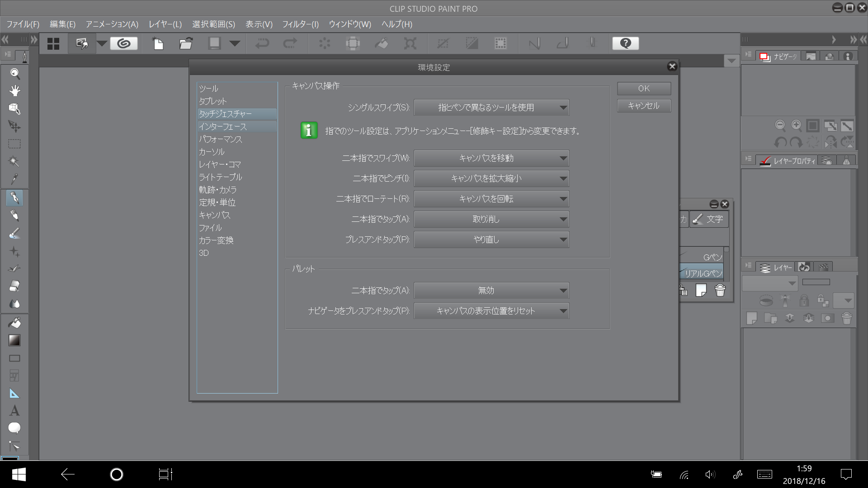Select the Fill bucket tool

click(14, 323)
